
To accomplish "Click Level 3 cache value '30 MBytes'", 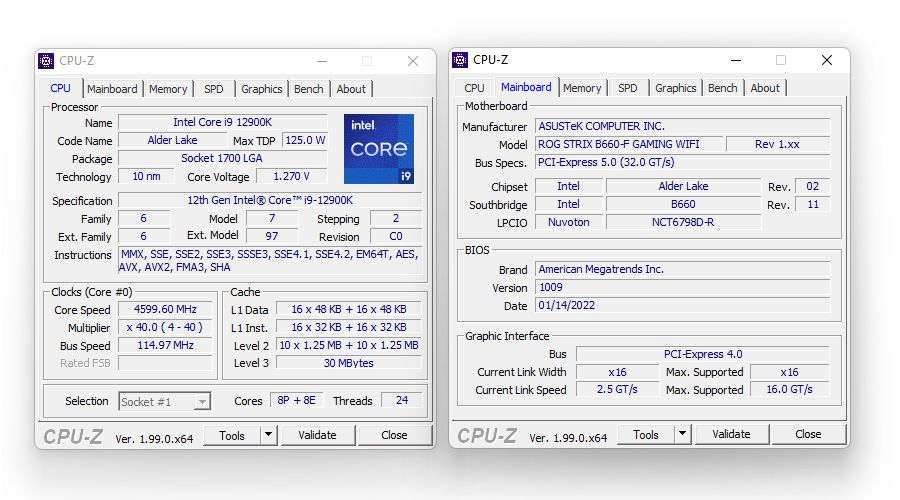I will (349, 363).
